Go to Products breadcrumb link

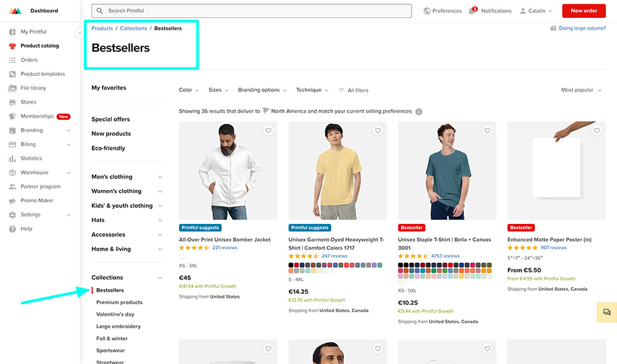tap(102, 28)
